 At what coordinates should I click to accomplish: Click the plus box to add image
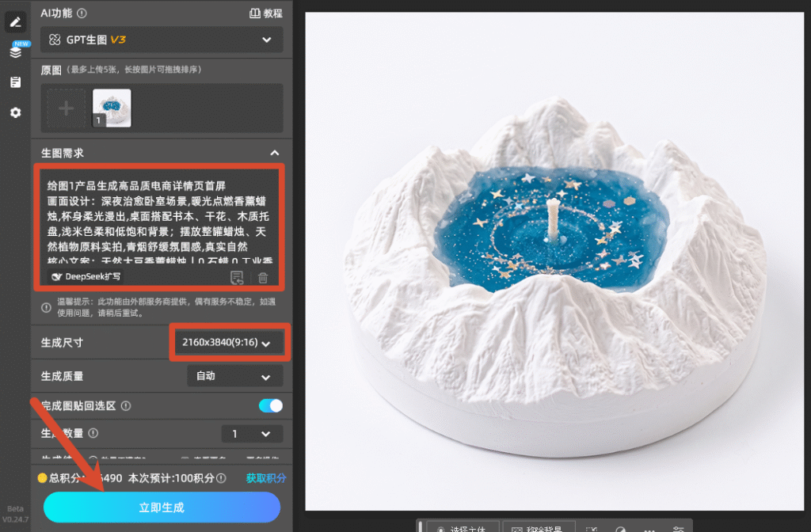pyautogui.click(x=66, y=108)
